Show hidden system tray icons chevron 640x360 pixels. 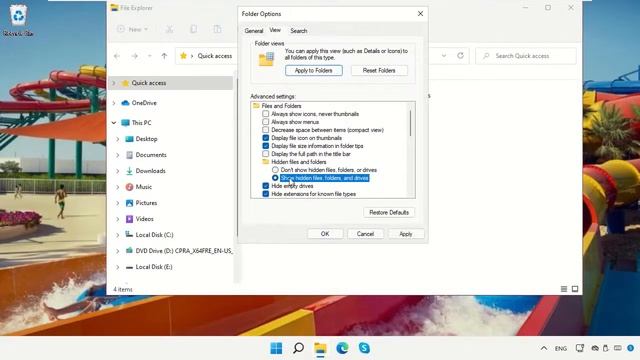[544, 348]
